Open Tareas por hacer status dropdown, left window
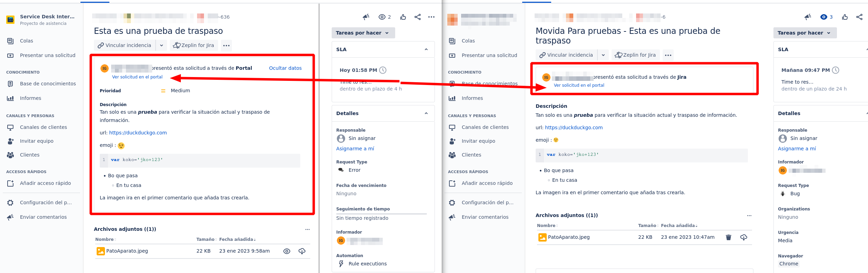868x273 pixels. [x=363, y=33]
